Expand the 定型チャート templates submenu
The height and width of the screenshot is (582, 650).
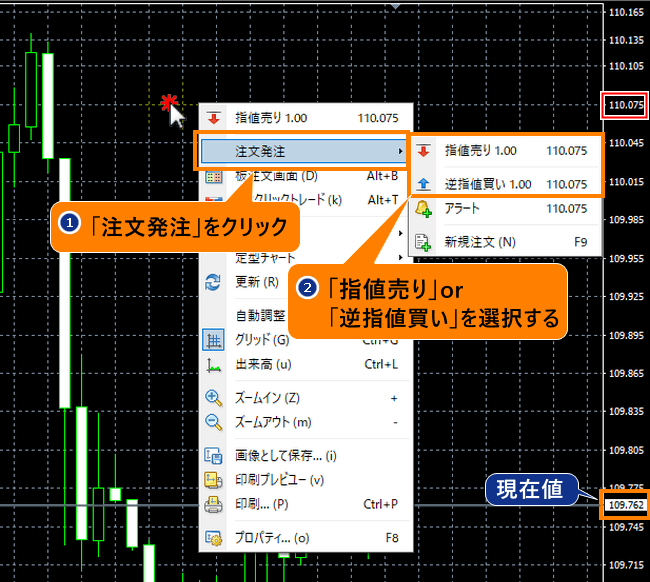coord(306,258)
